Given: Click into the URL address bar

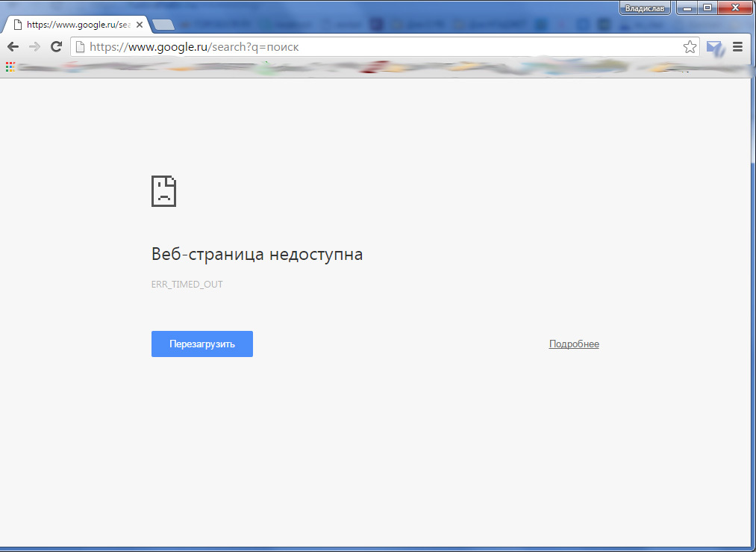Looking at the screenshot, I should [373, 47].
